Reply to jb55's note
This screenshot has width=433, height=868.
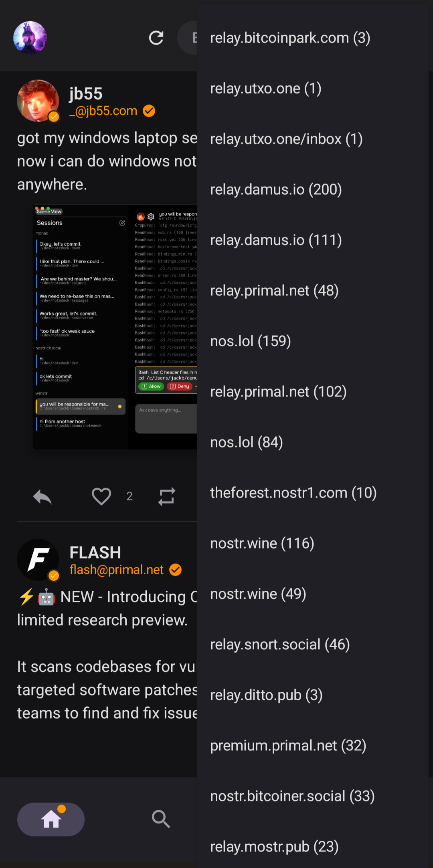(x=42, y=496)
